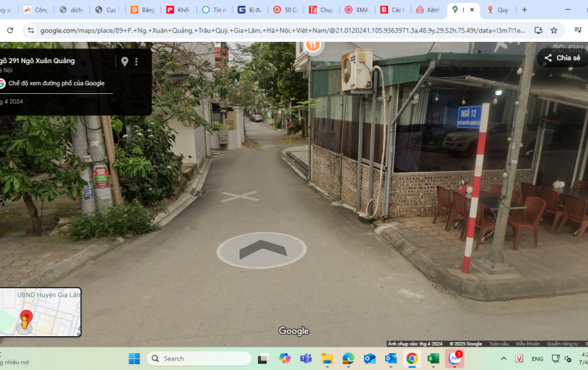
Task: Switch to the Các t tab
Action: point(392,10)
